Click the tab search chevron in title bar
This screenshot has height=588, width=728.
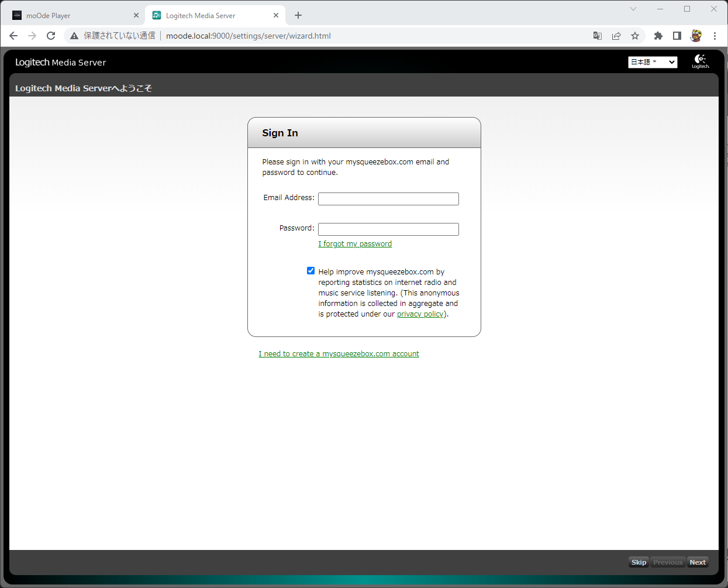click(x=633, y=9)
